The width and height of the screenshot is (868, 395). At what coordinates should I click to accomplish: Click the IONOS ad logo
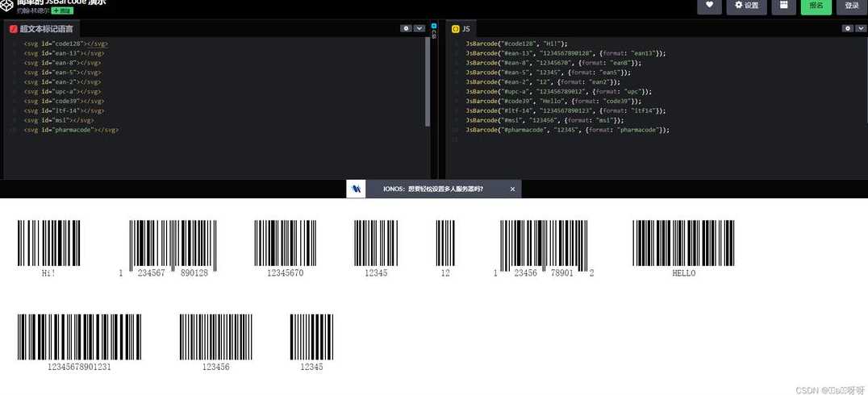356,189
